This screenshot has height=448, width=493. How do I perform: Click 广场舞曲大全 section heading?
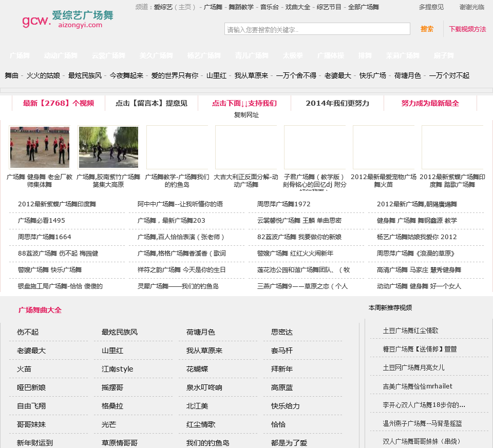40,310
